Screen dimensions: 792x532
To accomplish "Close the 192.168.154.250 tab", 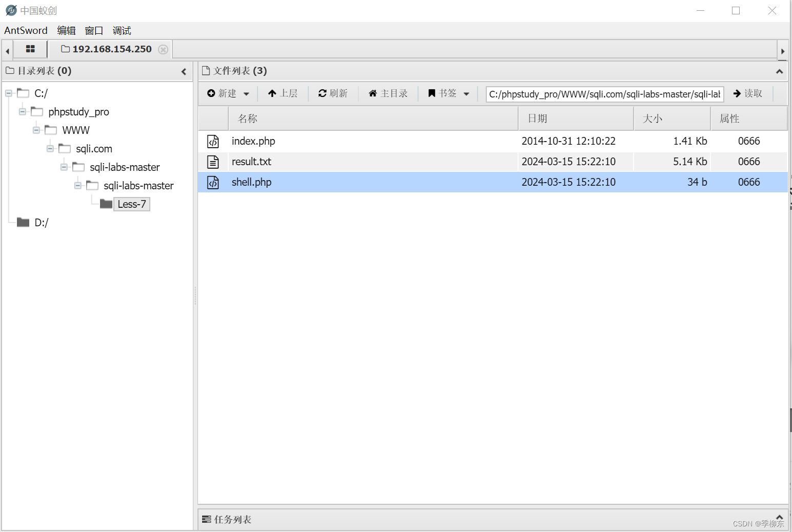I will [x=163, y=49].
